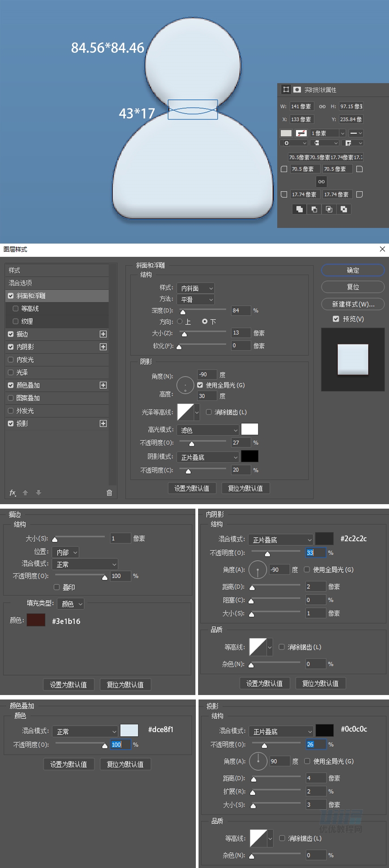Select Exclude Overlapping Shapes path operation
389x868 pixels.
[344, 209]
